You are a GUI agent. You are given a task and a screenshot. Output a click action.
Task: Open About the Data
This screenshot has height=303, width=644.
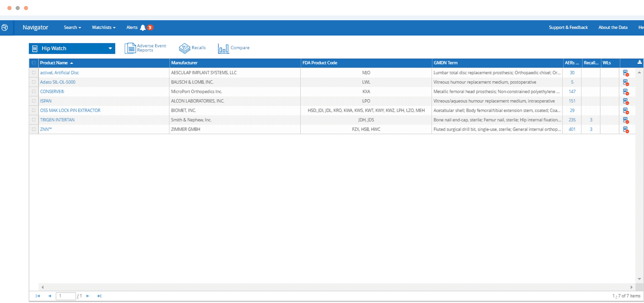click(613, 28)
